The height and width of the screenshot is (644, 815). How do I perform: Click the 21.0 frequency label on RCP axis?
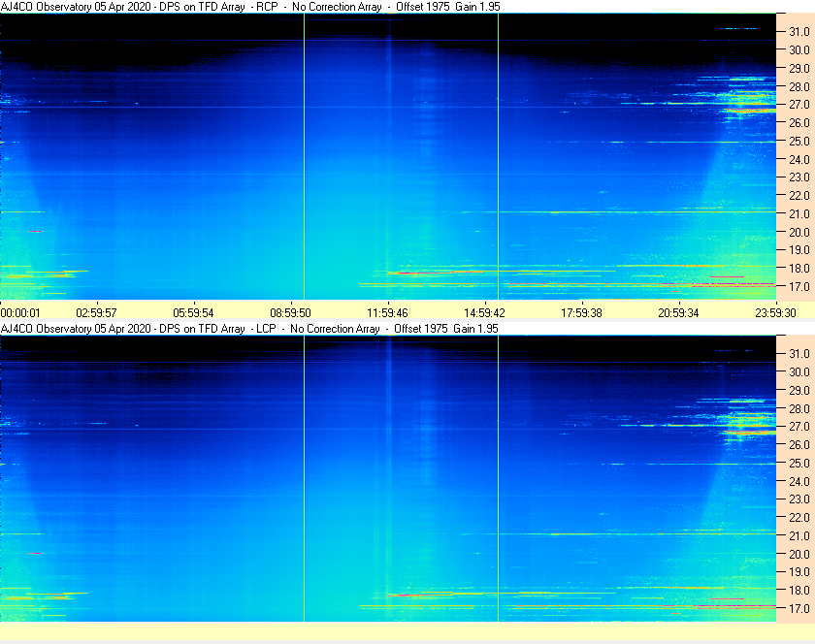coord(799,213)
